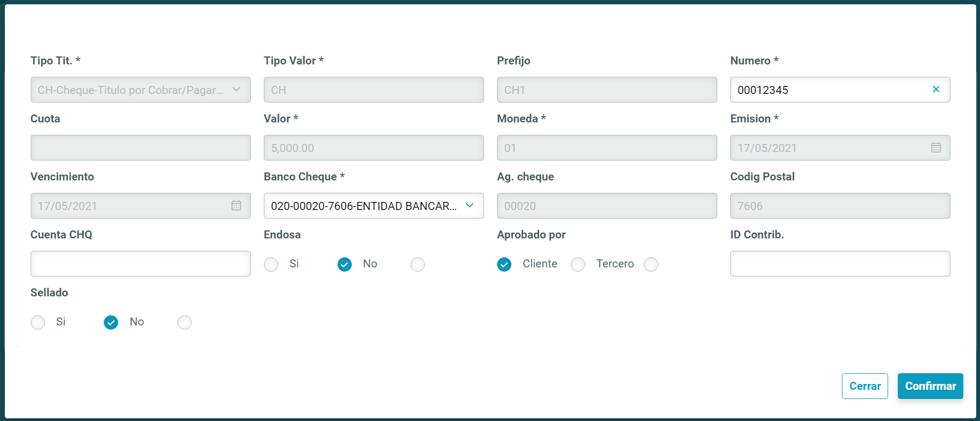Click into the Numero input field
The height and width of the screenshot is (421, 980).
pos(827,90)
